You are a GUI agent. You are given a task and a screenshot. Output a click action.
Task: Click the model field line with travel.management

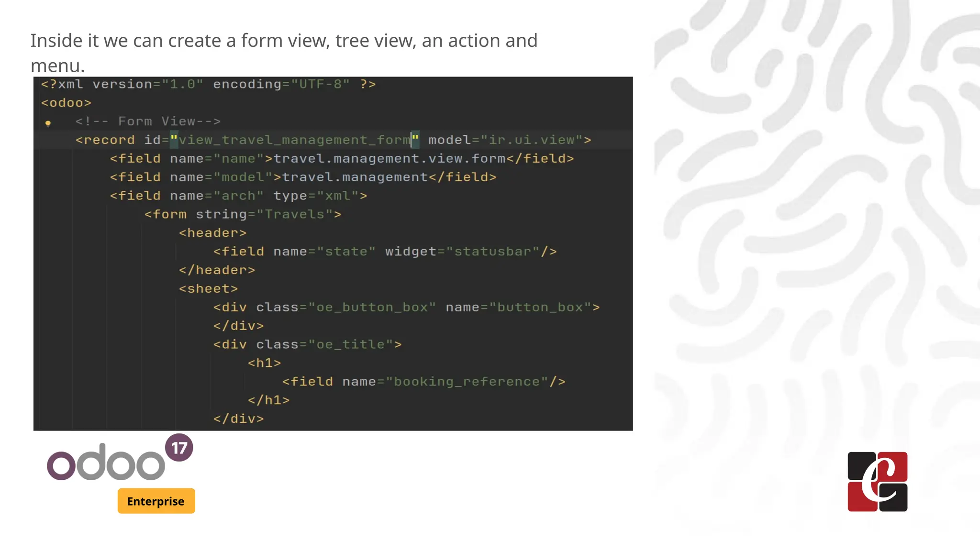(303, 177)
